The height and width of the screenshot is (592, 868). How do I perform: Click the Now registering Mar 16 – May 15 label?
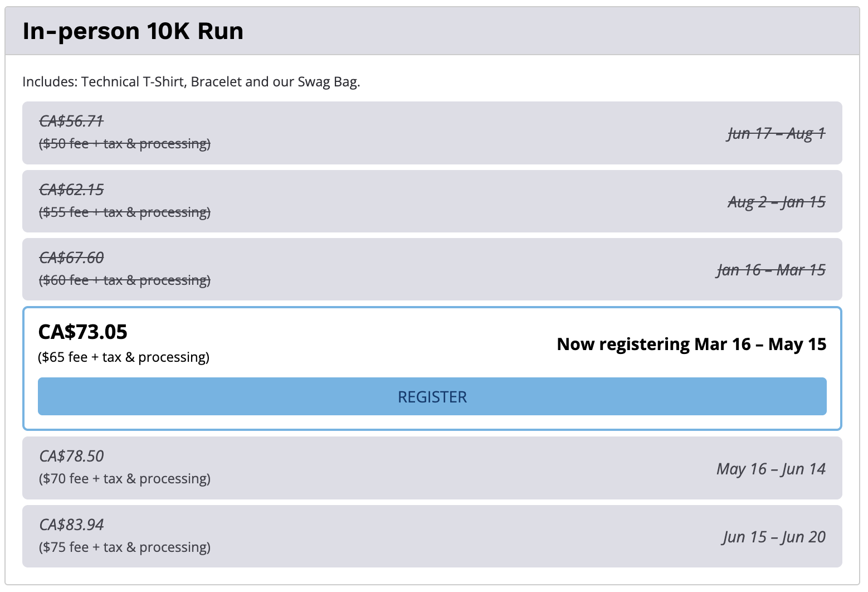pyautogui.click(x=691, y=344)
